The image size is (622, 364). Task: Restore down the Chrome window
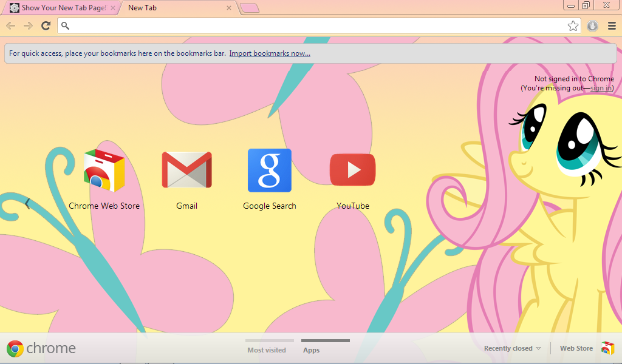[x=586, y=5]
